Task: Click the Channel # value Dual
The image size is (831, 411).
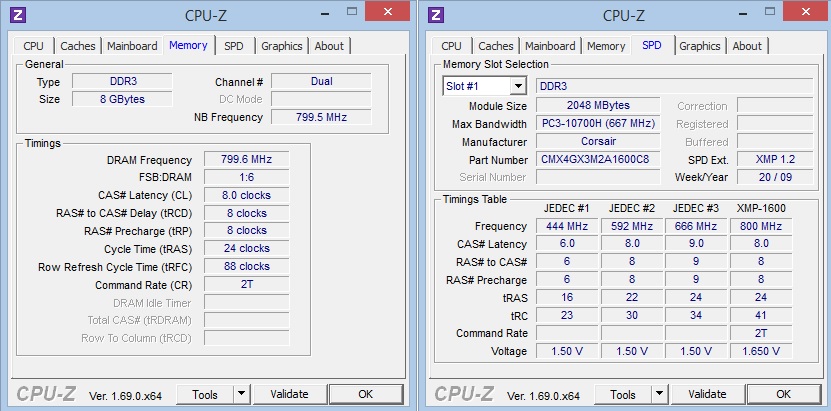Action: [321, 82]
